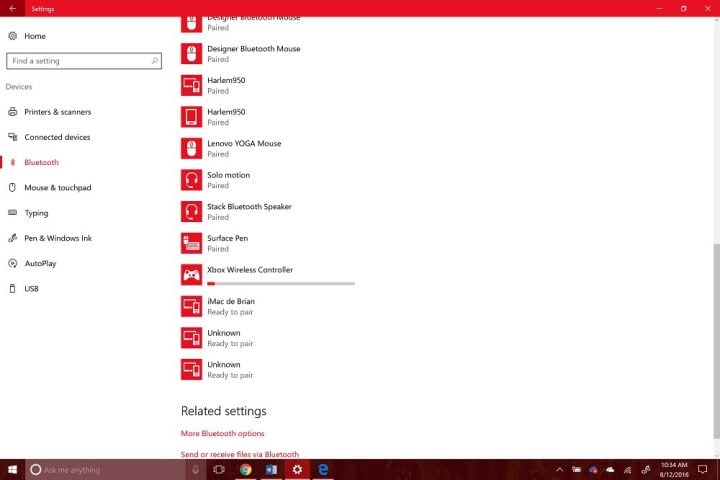Click the Home gear icon in the sidebar
The width and height of the screenshot is (720, 480).
[13, 36]
